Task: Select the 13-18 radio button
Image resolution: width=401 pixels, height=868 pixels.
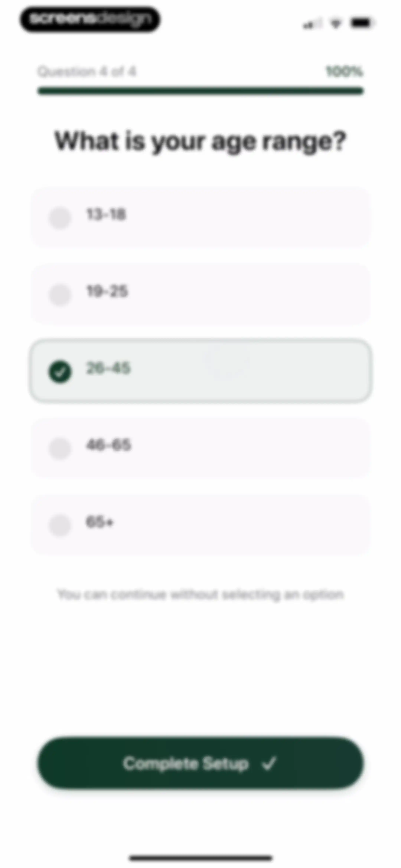Action: pos(60,218)
